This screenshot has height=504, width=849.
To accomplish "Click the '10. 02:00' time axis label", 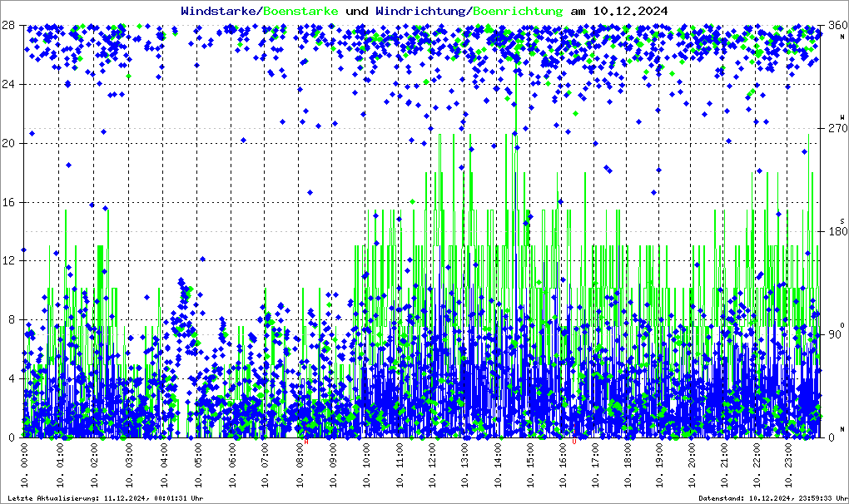I will coord(94,465).
